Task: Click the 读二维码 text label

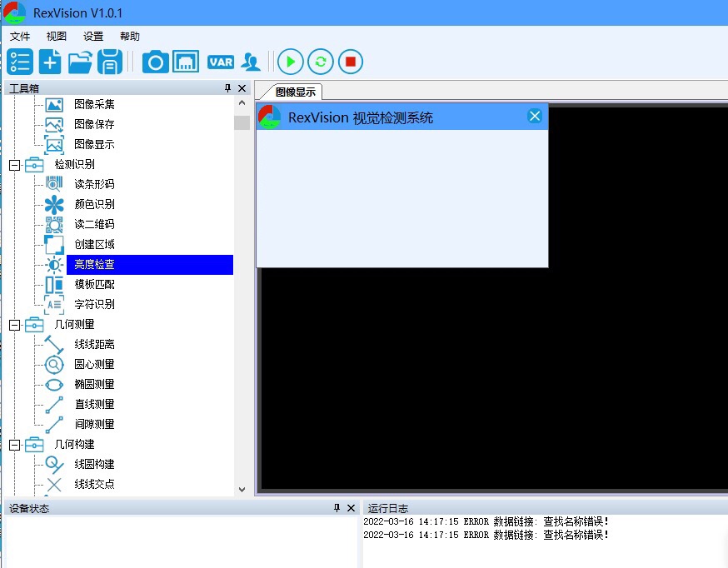Action: (x=94, y=224)
